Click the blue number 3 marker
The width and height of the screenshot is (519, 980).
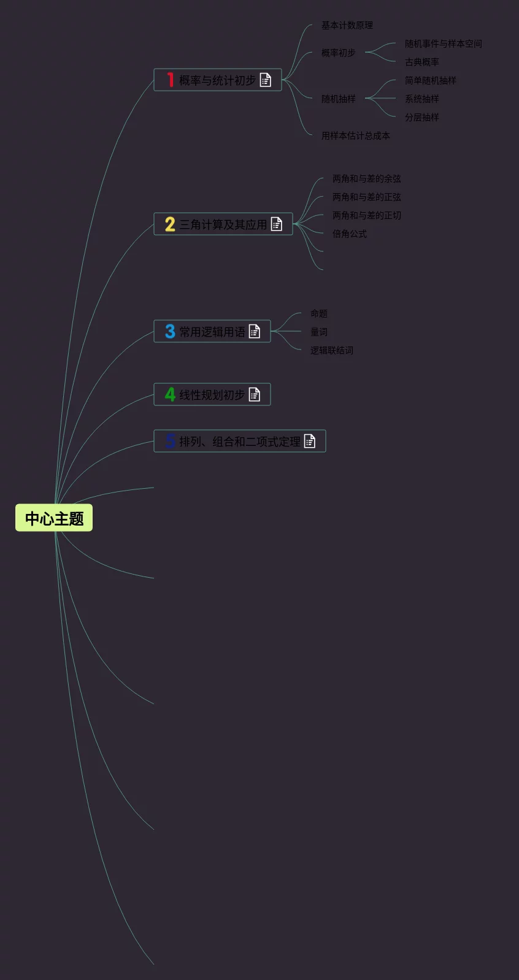170,332
